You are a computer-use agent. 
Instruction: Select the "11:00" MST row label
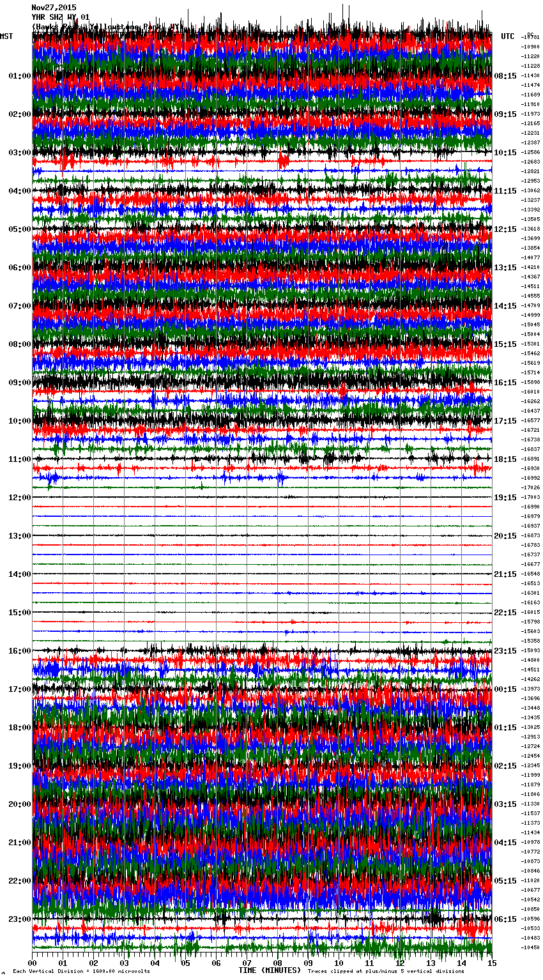click(x=20, y=459)
